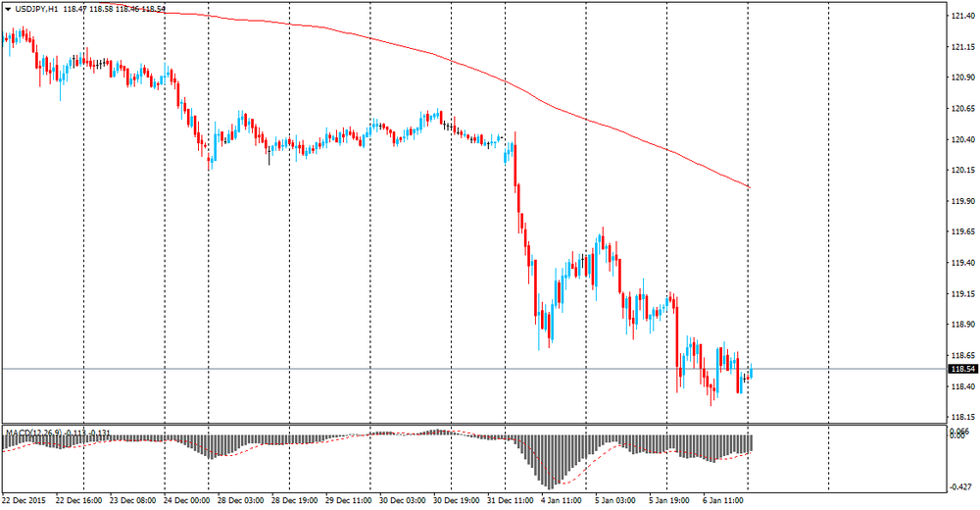Viewport: 980px width, 510px height.
Task: Click the 30 Dec 03:00 time label
Action: pos(403,500)
